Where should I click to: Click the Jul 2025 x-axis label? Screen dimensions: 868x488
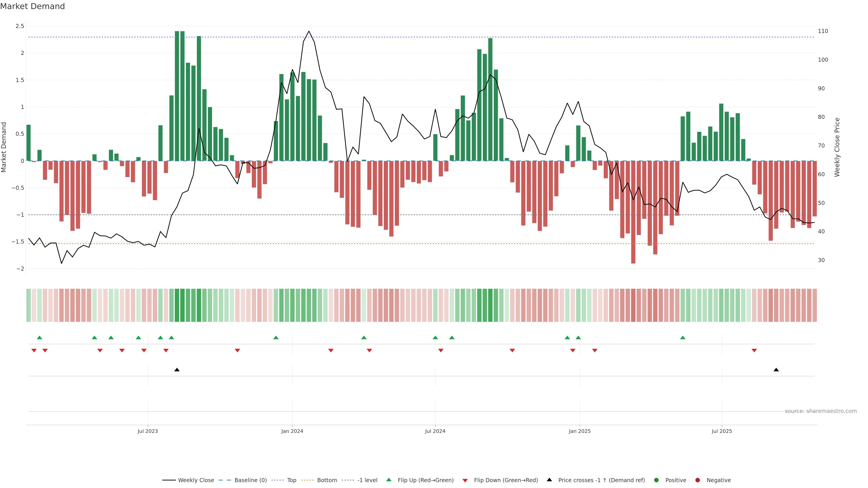(722, 431)
